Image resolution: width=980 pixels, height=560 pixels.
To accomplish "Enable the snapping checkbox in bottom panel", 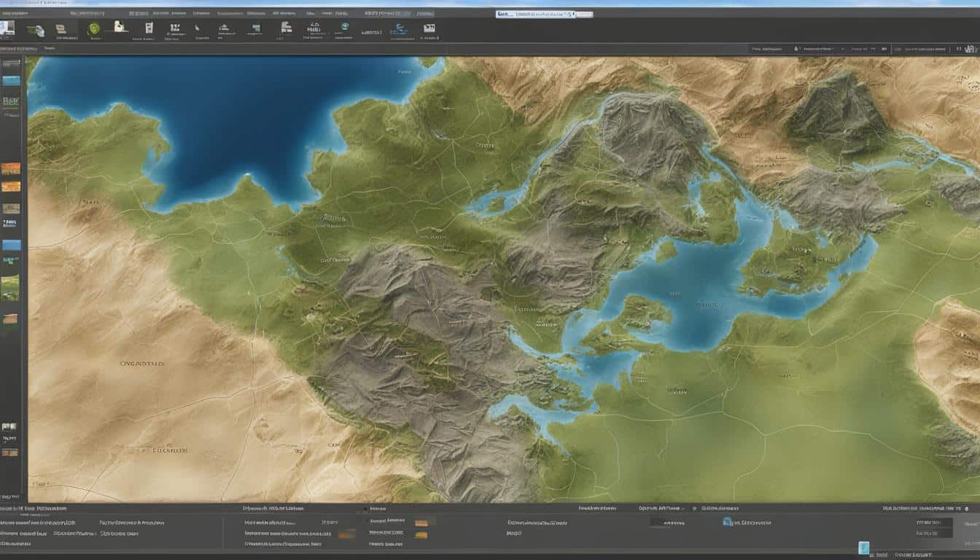I will click(365, 510).
